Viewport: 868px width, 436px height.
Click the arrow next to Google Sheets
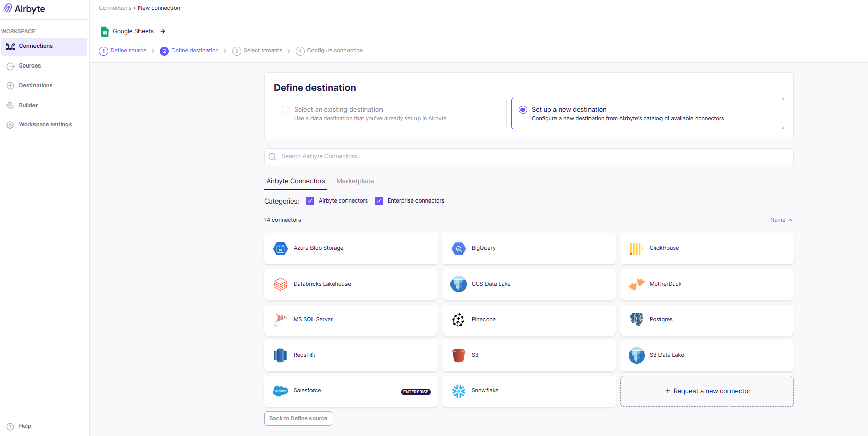pos(163,31)
